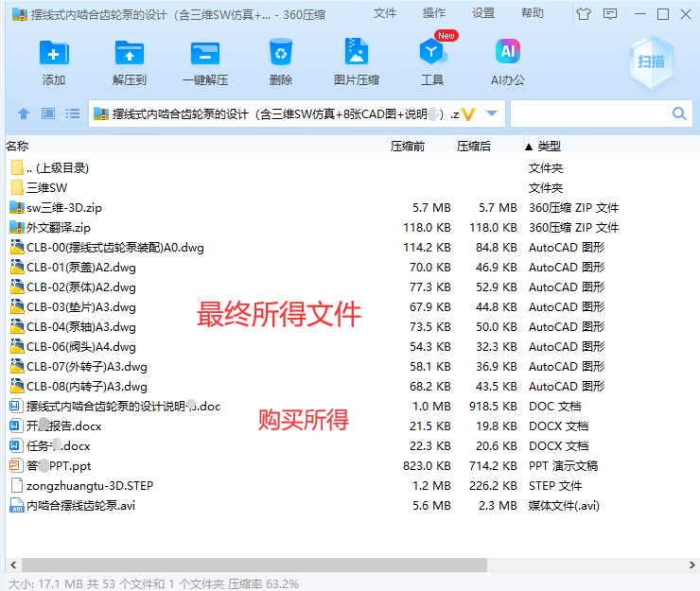Click the 解压到 (Extract to) icon
The height and width of the screenshot is (591, 700).
point(129,53)
